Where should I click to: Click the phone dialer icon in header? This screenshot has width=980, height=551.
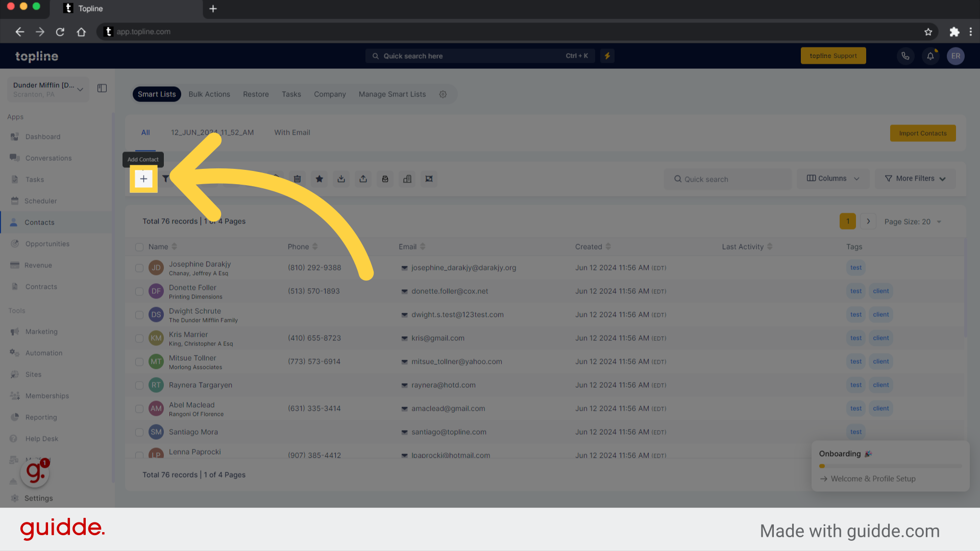[x=905, y=56]
